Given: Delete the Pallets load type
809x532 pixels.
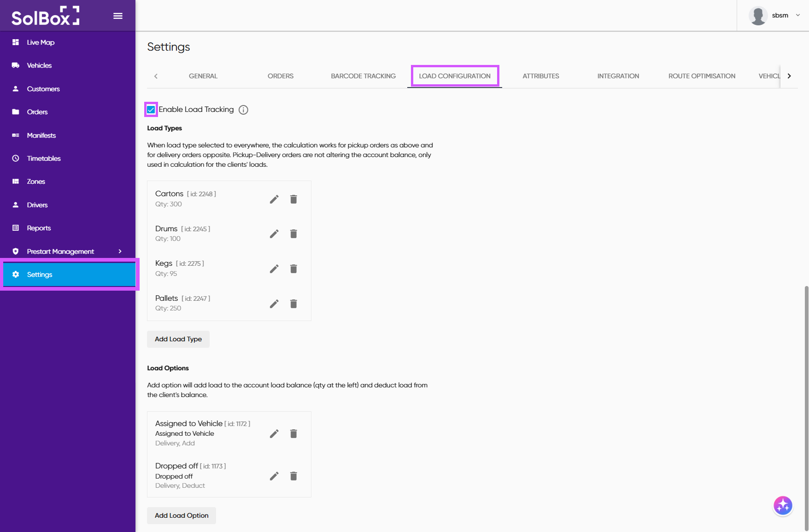Looking at the screenshot, I should pos(293,304).
